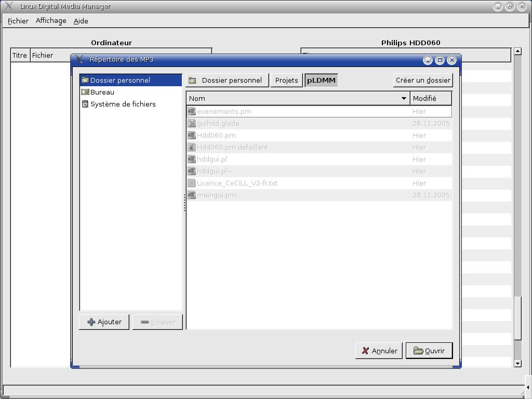Viewport: 532px width, 399px height.
Task: Click the Système de fichiers drive icon
Action: pos(85,104)
